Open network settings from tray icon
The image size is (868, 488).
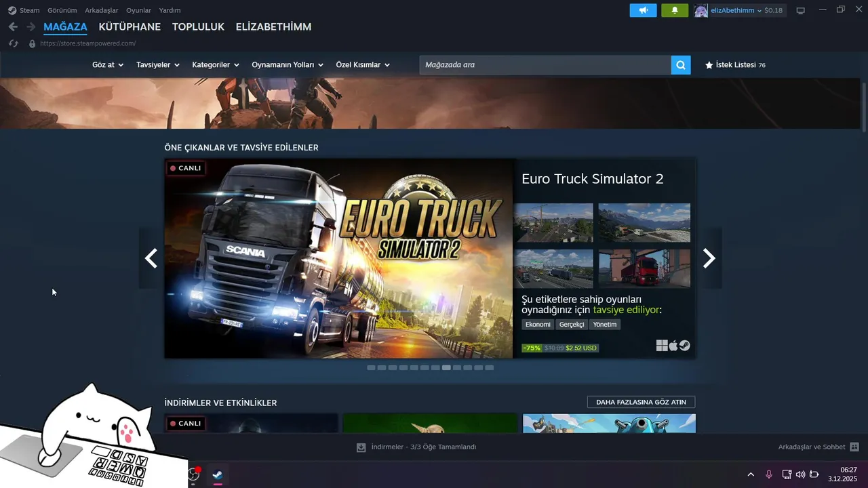(x=787, y=474)
